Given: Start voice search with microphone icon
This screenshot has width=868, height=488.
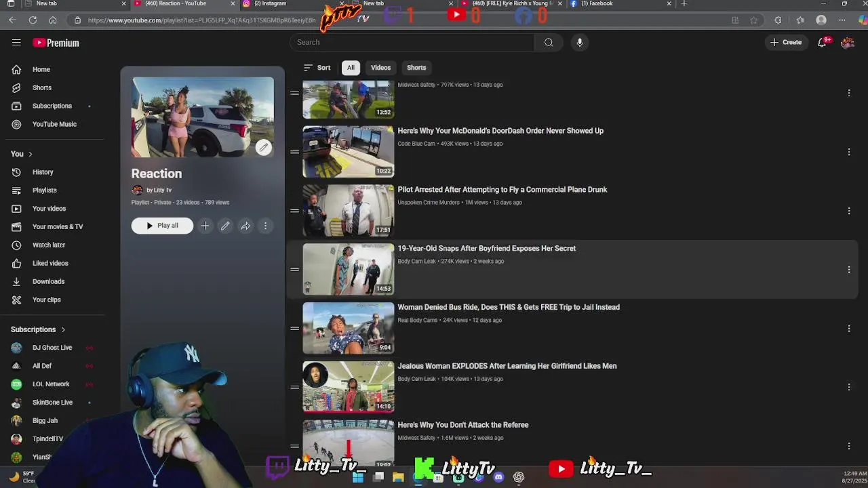Looking at the screenshot, I should click(580, 42).
